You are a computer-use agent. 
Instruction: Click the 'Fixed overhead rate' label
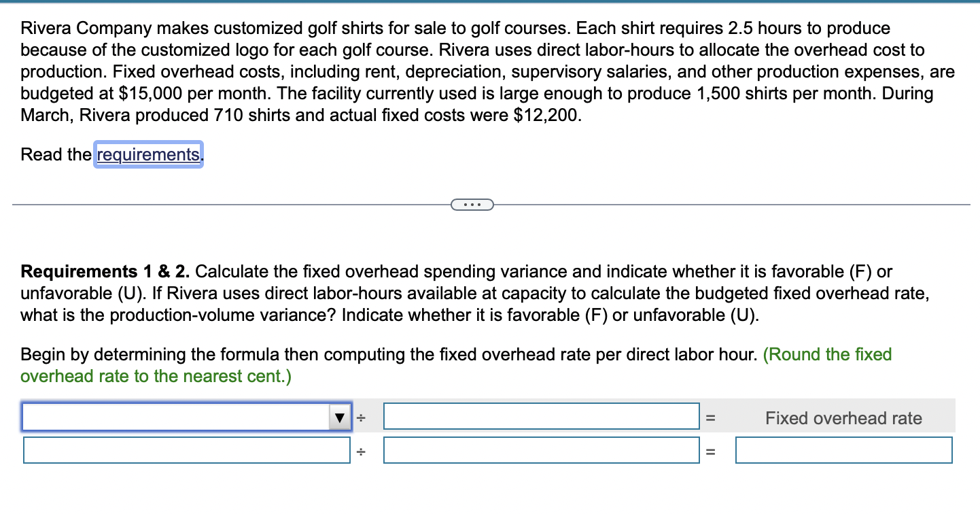click(x=844, y=418)
